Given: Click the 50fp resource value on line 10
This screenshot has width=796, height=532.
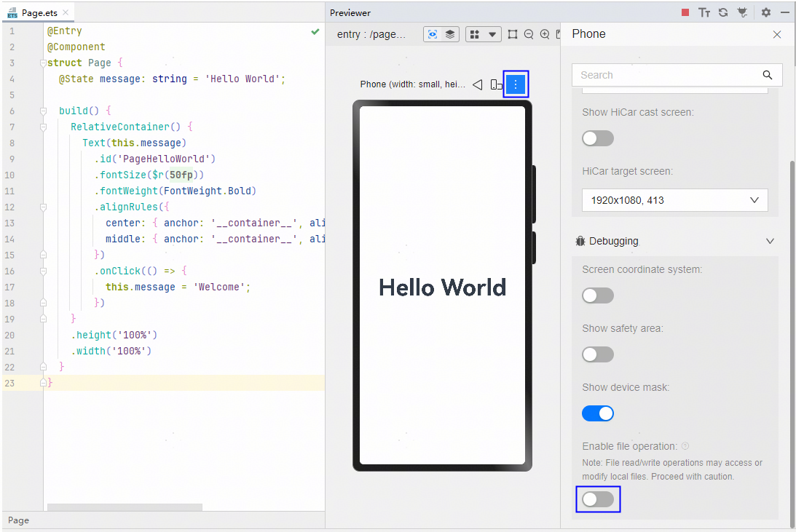Looking at the screenshot, I should point(181,175).
